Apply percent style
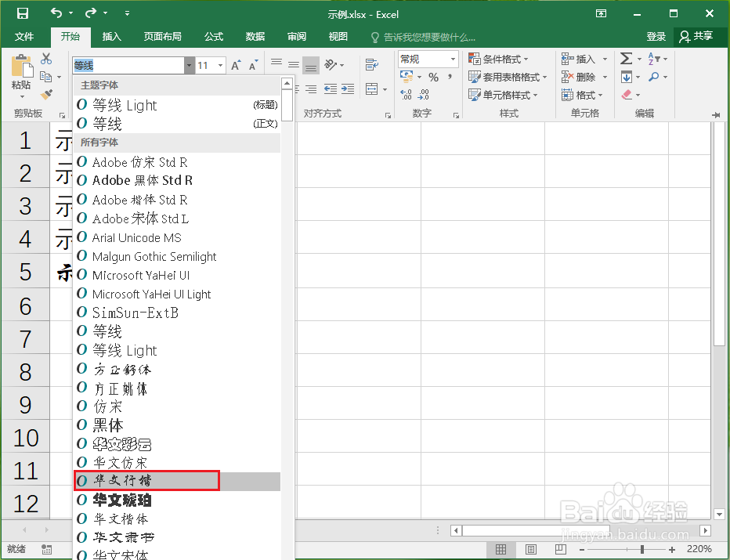The image size is (730, 560). [433, 78]
